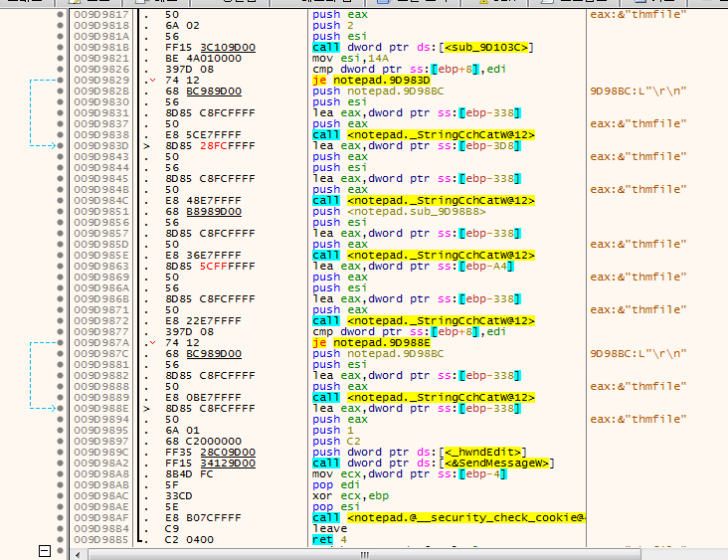Select the 'mov ecx,dword ptr ss:[ebp-4]' instruction
Screen dimensions: 728x560
(x=410, y=474)
